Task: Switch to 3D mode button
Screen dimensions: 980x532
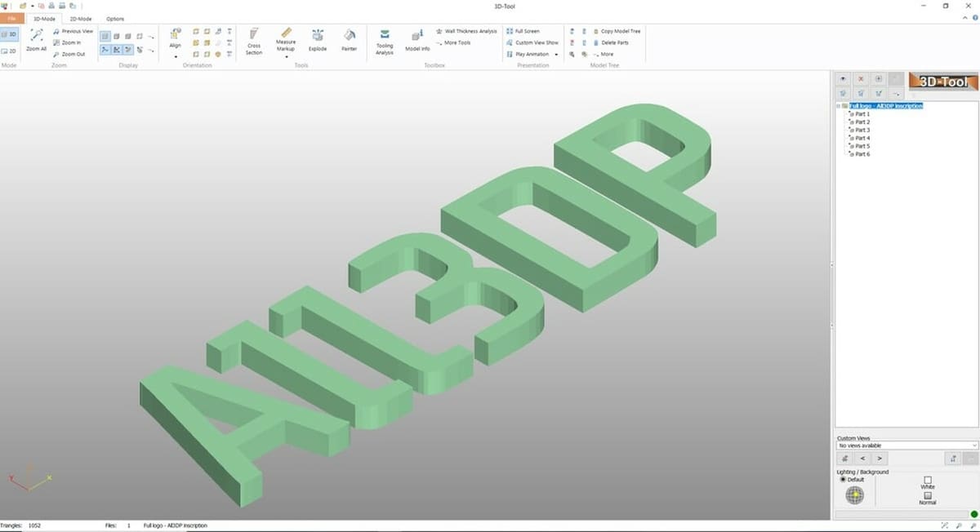Action: [9, 35]
